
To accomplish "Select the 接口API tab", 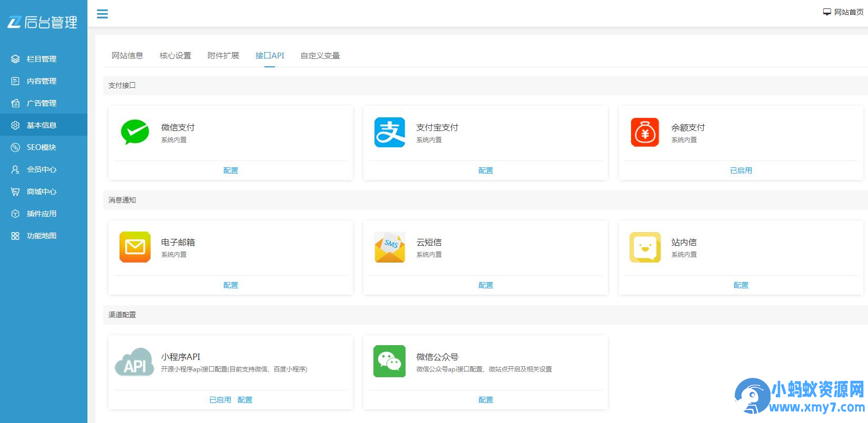I will [x=270, y=56].
